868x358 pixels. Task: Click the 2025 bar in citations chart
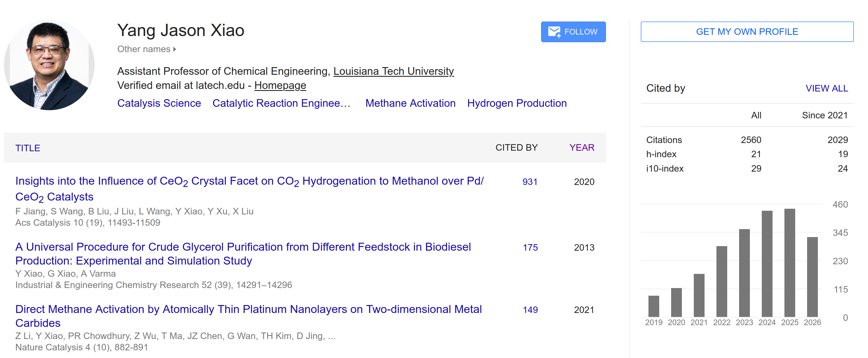click(x=790, y=263)
